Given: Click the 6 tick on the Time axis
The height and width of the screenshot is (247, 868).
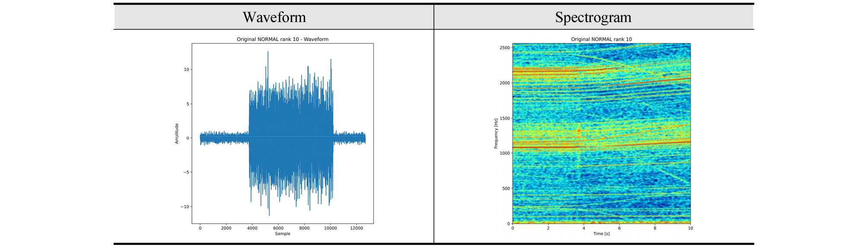Looking at the screenshot, I should (x=619, y=228).
